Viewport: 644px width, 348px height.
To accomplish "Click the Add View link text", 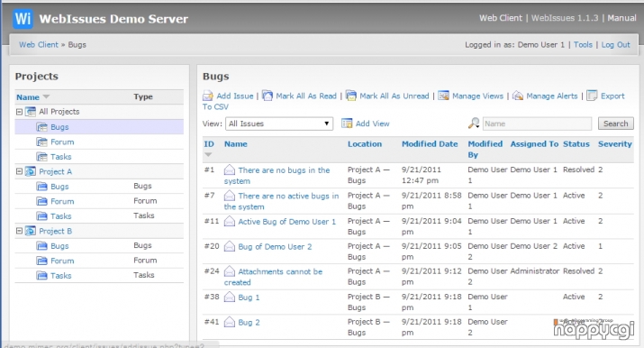I will coord(373,124).
